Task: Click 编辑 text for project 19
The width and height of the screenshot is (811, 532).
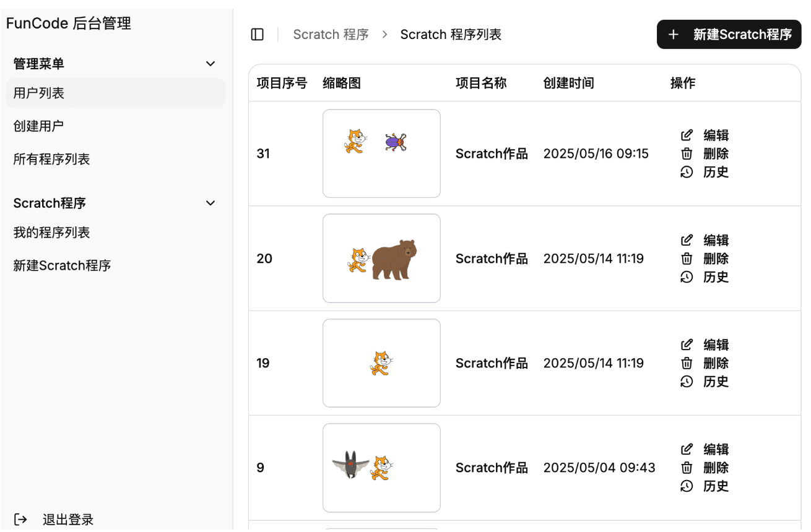Action: (716, 345)
